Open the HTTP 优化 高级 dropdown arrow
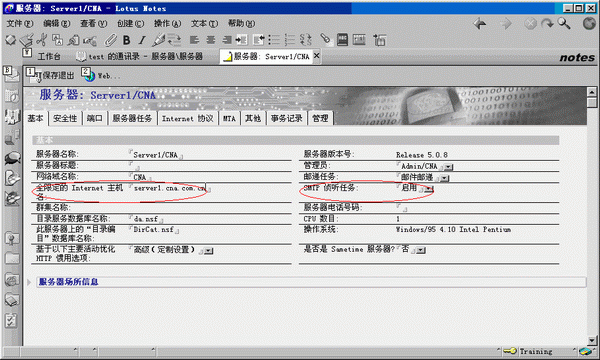The image size is (600, 360). point(209,251)
